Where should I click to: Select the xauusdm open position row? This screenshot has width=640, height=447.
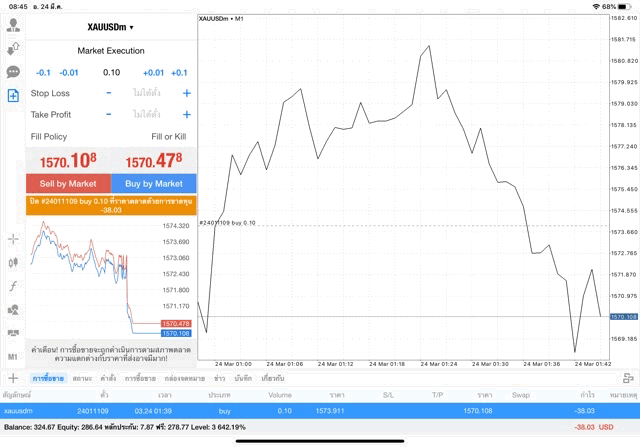click(320, 410)
